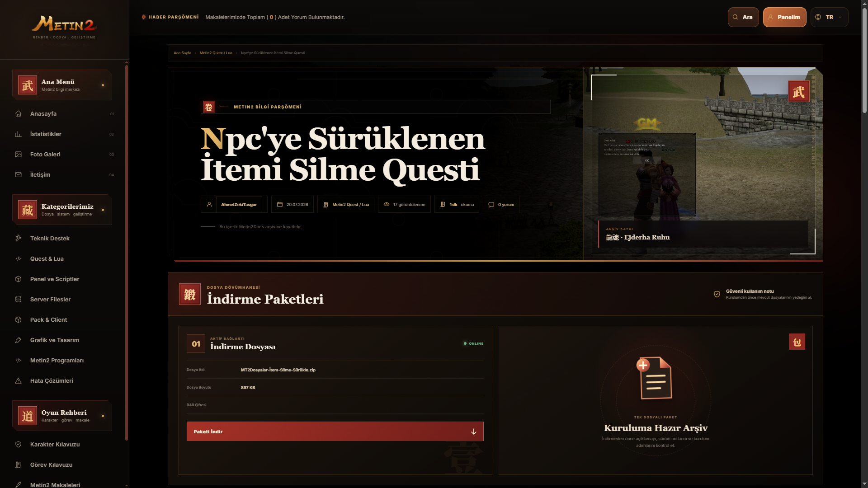Collapse the Kategorilerimiz sidebar section
The image size is (868, 488).
click(x=62, y=210)
